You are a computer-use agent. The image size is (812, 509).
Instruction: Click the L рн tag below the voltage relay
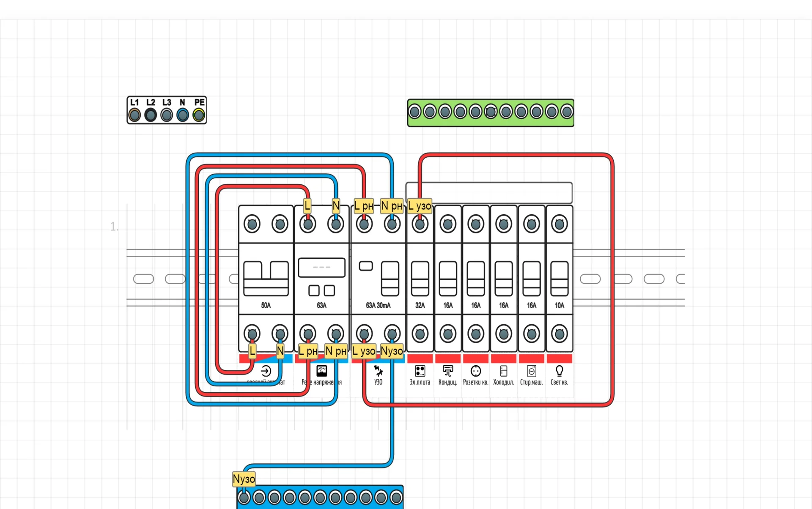point(308,351)
